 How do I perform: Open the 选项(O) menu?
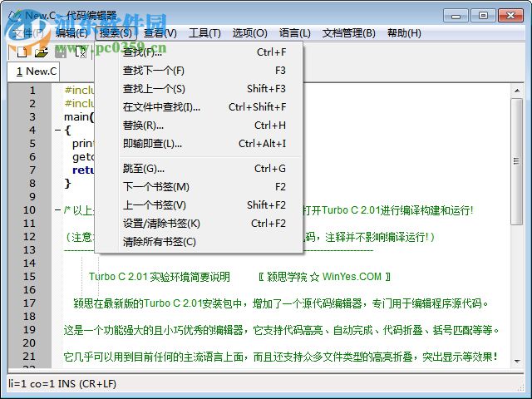pyautogui.click(x=249, y=33)
